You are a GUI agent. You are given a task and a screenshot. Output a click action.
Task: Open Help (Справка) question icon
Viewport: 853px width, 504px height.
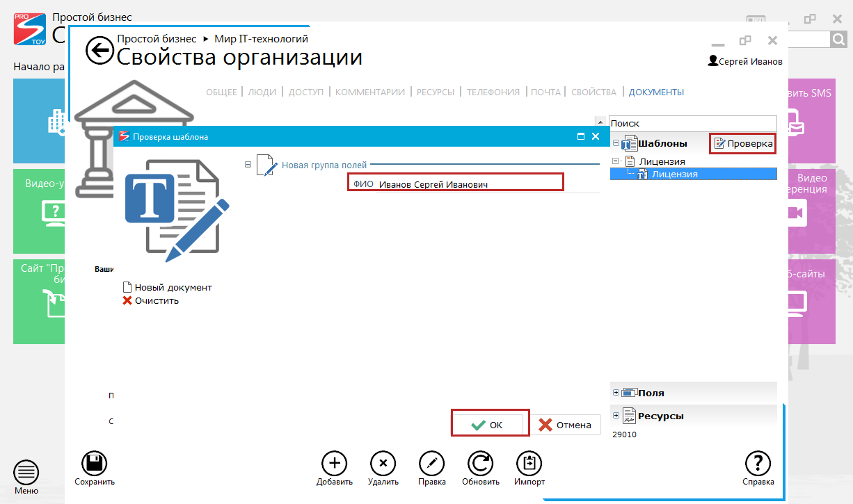coord(758,464)
